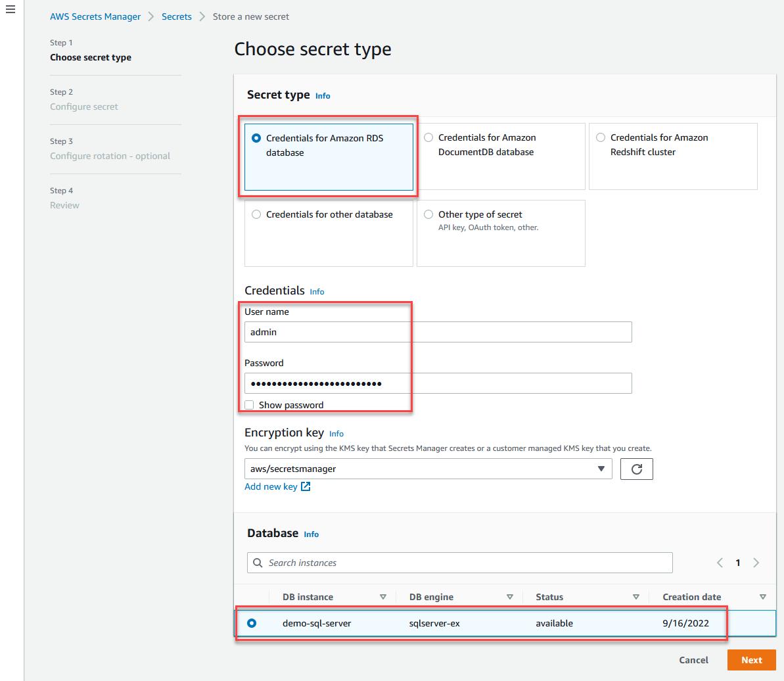Screen dimensions: 784x681
Task: Enable the Show password checkbox
Action: [249, 405]
